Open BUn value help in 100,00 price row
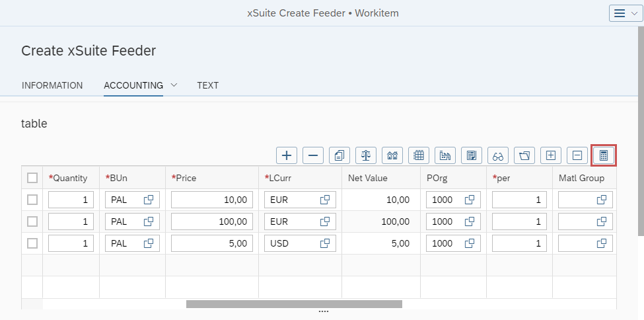This screenshot has width=644, height=320. 148,221
